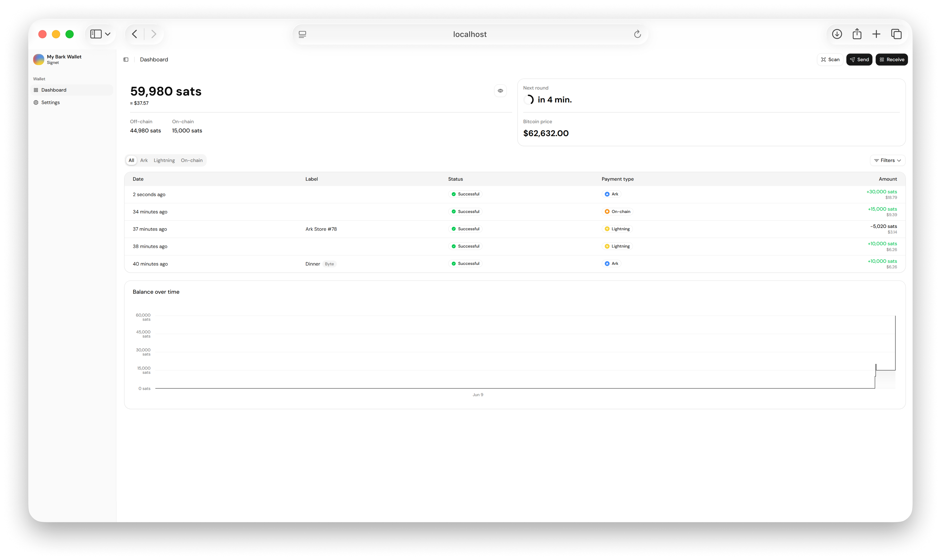Go back with the browser back arrow
Screen dimensions: 941x560
pyautogui.click(x=135, y=34)
